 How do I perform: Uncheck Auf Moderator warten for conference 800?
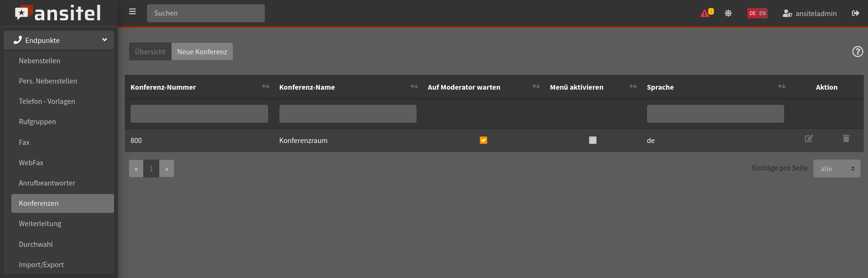click(483, 140)
